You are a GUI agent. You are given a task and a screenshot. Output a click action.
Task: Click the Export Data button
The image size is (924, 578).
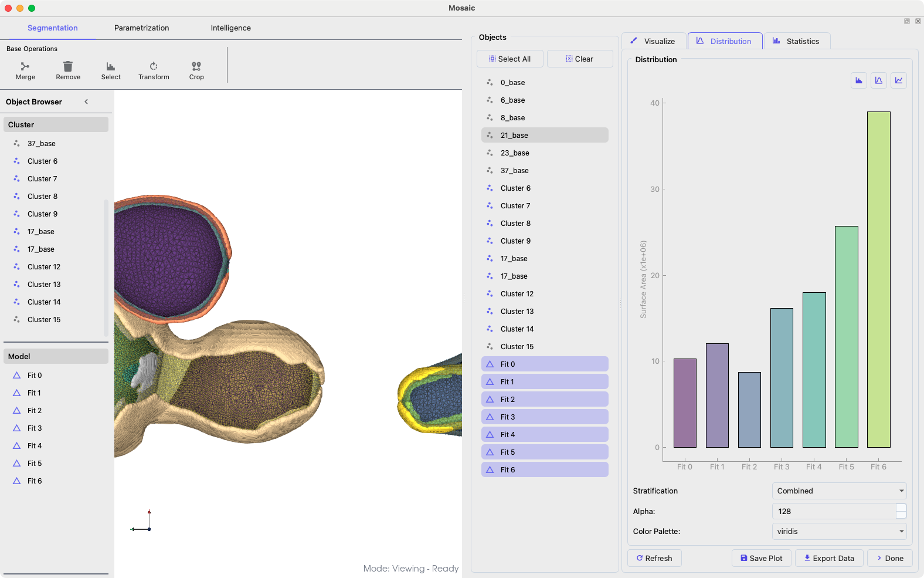click(x=829, y=559)
